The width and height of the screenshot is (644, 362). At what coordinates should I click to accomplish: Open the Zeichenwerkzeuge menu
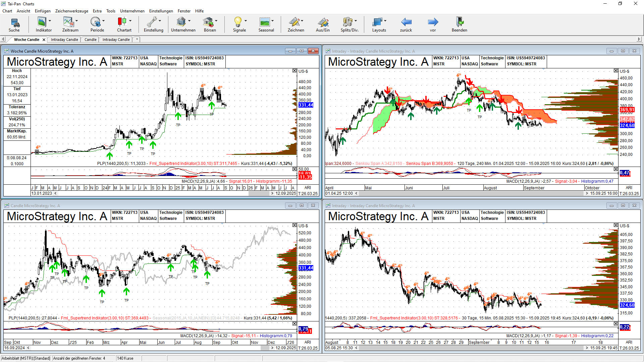click(x=71, y=11)
